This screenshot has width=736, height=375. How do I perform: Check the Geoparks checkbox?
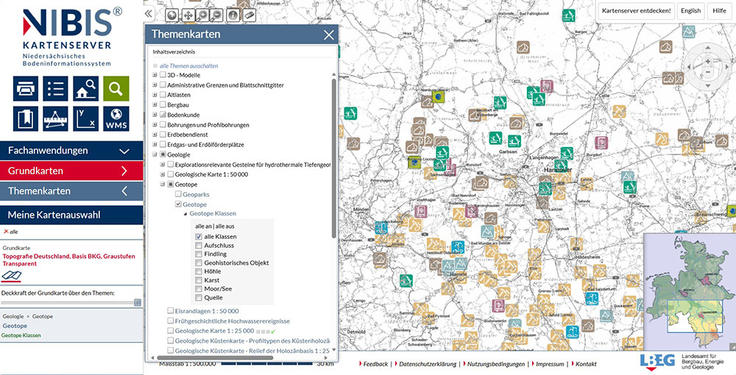coord(178,194)
